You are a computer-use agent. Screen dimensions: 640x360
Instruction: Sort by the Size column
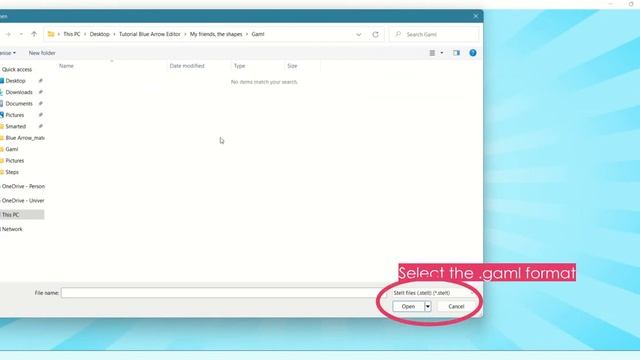pos(292,66)
